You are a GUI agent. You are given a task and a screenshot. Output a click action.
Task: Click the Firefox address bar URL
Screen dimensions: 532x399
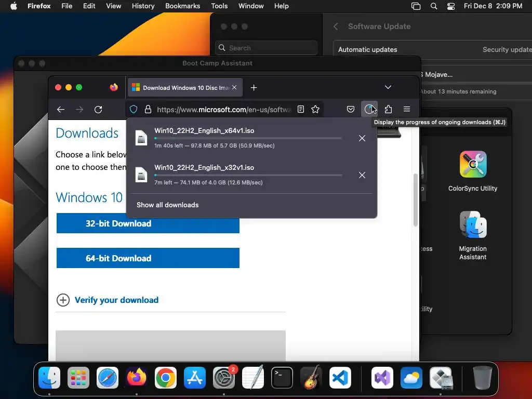click(224, 110)
